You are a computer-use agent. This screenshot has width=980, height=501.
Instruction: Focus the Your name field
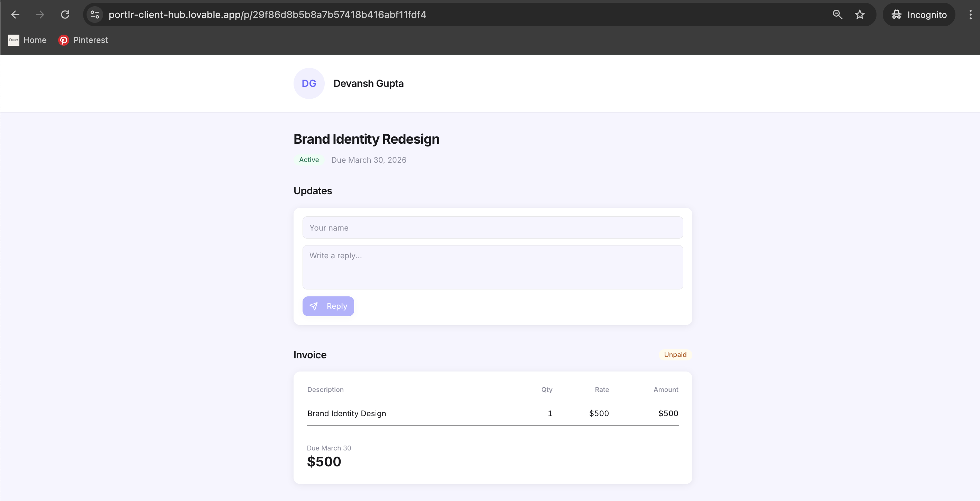pyautogui.click(x=492, y=227)
